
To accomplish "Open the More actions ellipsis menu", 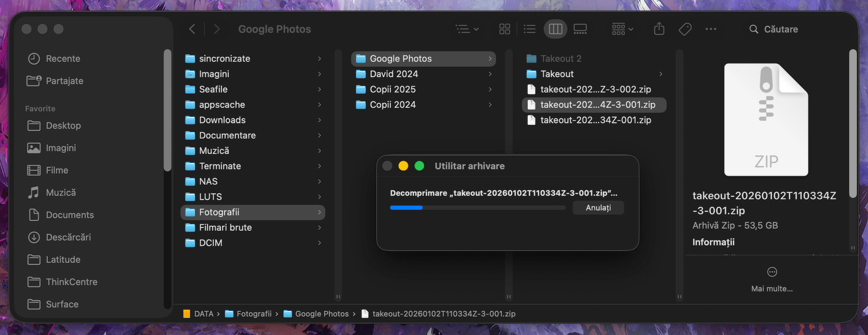I will 711,29.
